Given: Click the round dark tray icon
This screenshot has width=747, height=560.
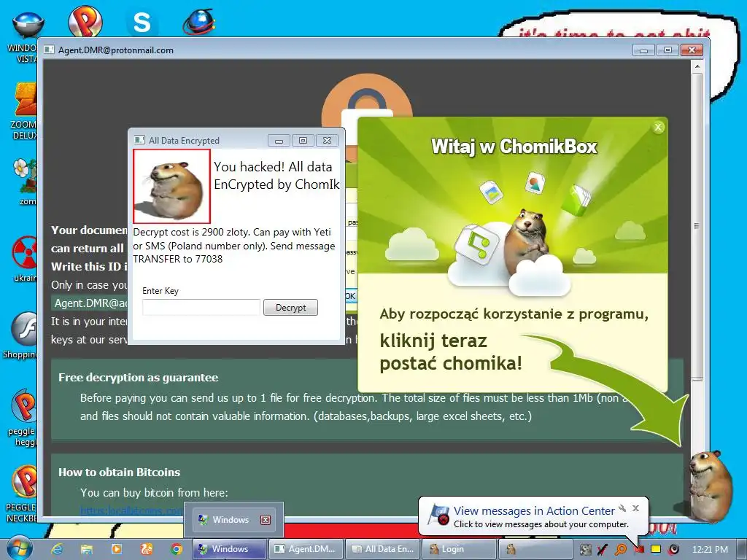Looking at the screenshot, I should pyautogui.click(x=673, y=550).
